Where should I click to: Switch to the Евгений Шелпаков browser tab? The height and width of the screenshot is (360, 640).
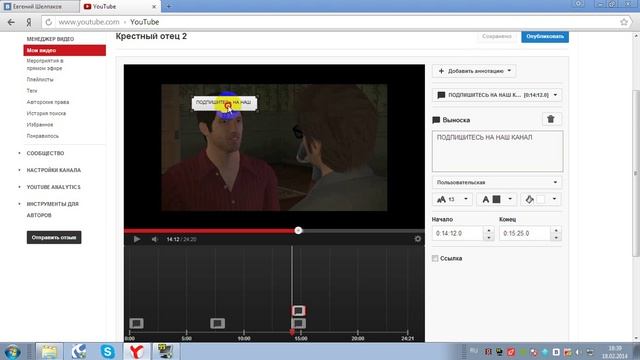[x=39, y=7]
